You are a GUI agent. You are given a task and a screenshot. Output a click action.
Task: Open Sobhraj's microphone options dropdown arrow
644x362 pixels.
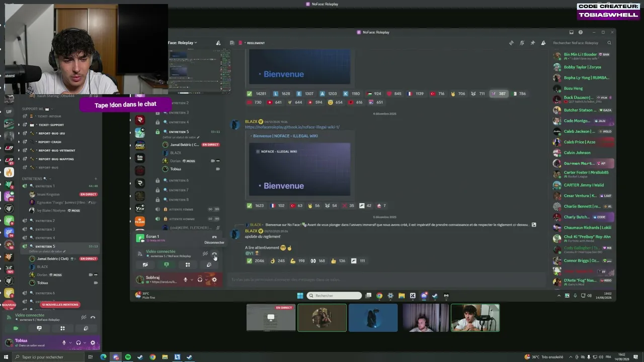coord(191,280)
